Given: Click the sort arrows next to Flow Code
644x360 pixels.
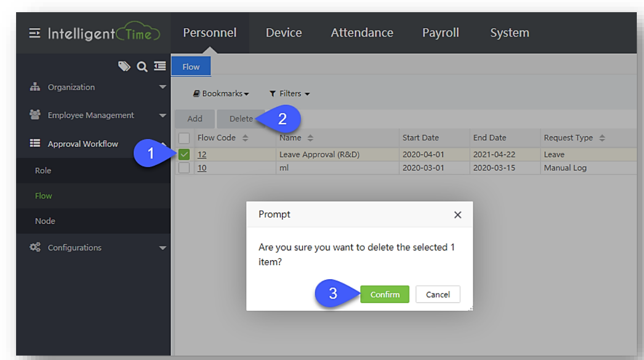Looking at the screenshot, I should point(246,138).
